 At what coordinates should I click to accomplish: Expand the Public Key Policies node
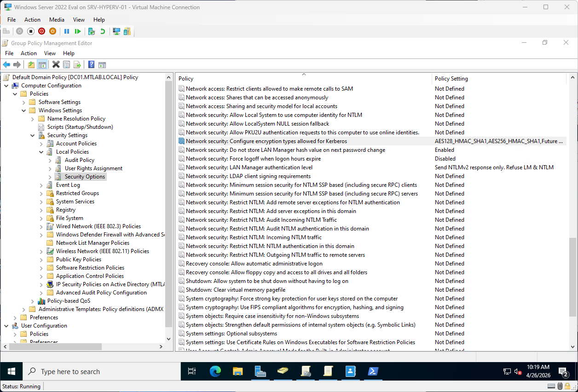coord(41,259)
